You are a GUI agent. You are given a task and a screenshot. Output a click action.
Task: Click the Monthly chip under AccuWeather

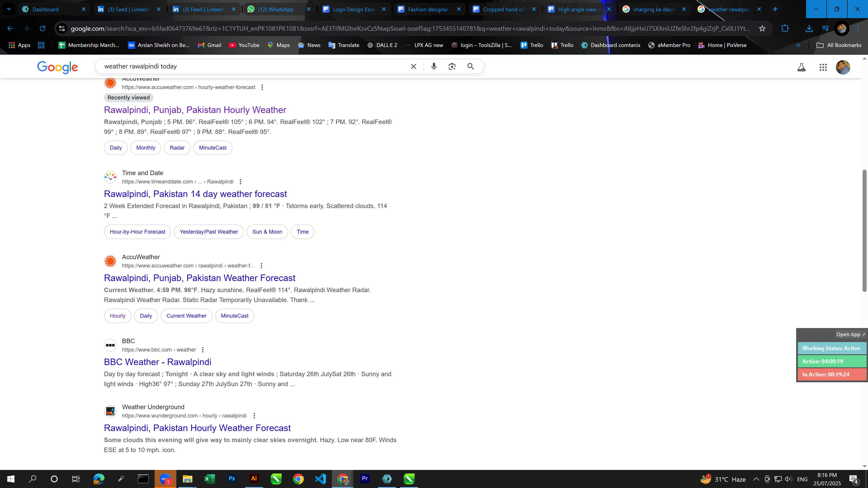[x=146, y=148]
